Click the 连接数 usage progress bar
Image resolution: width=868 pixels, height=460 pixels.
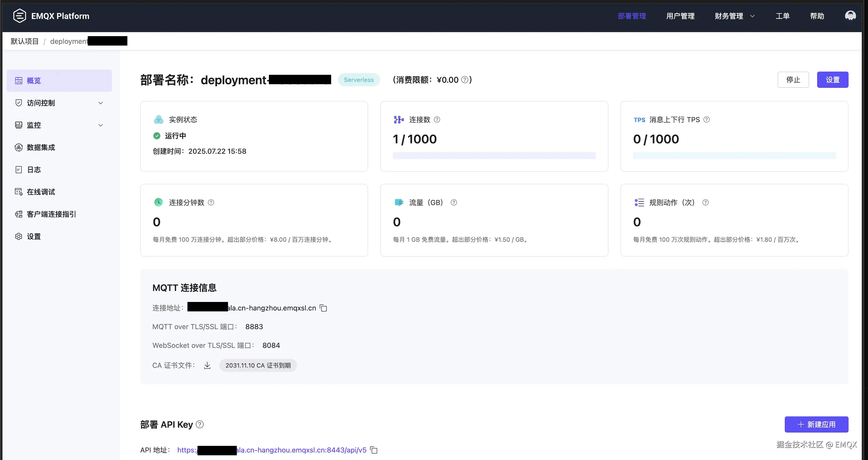pos(494,156)
